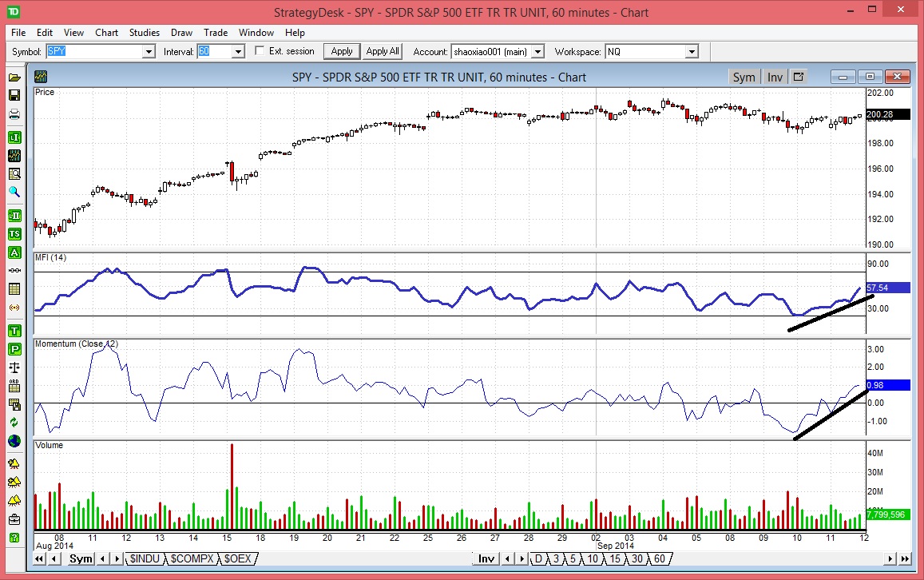Click the topmost of three yellow alarm icons
Image resolution: width=924 pixels, height=580 pixels.
14,464
